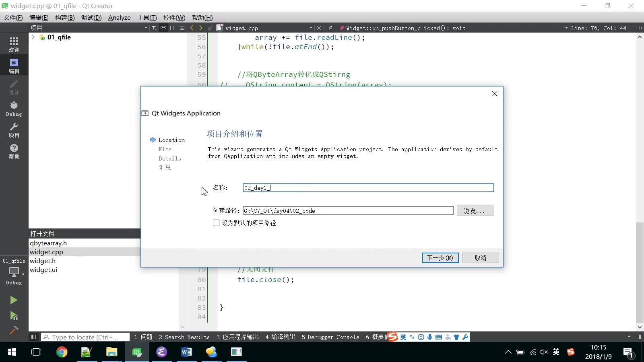Navigate back using the left arrow in editor toolbar
Viewport: 644px width, 362px height.
pos(192,28)
